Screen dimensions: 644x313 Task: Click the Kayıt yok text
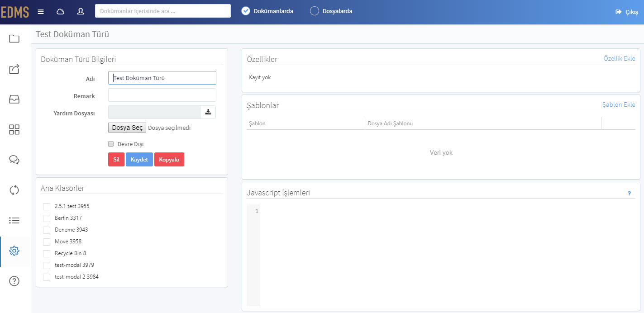tap(260, 77)
